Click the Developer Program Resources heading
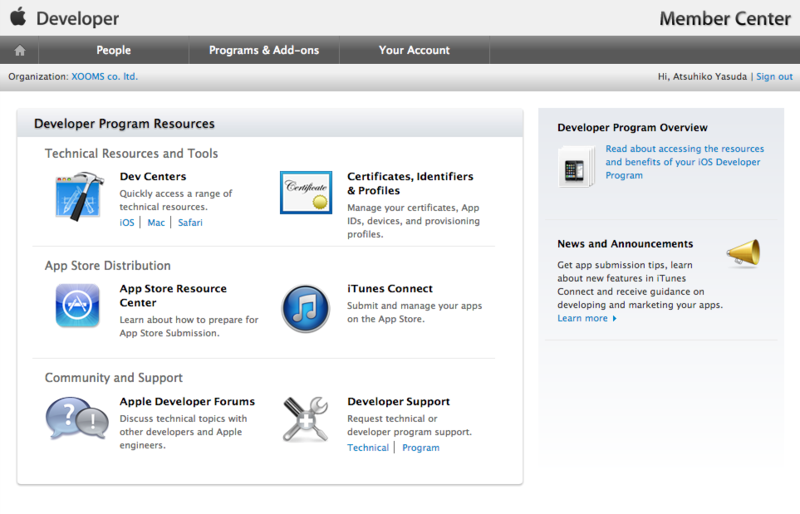800x514 pixels. 124,124
